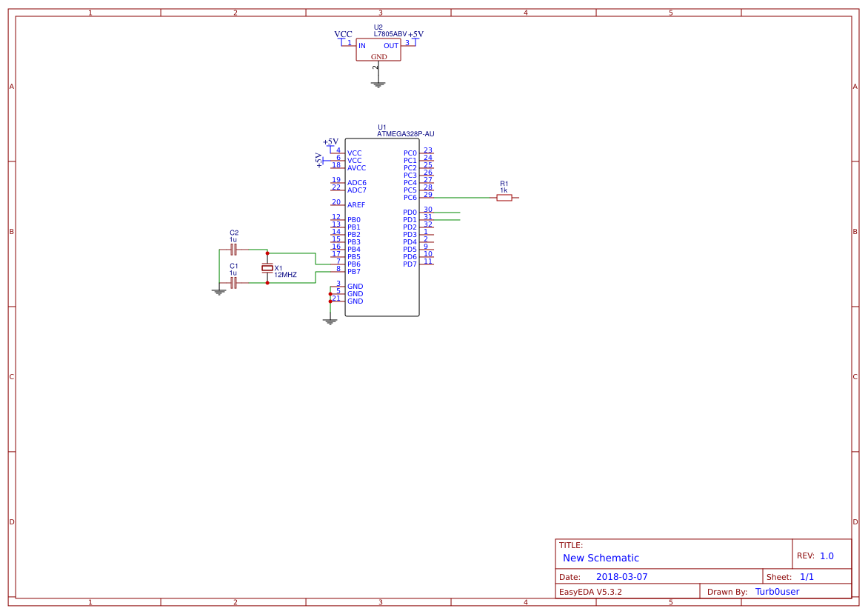The width and height of the screenshot is (868, 614).
Task: Click the ground symbol below regulator U2
Action: click(x=378, y=83)
